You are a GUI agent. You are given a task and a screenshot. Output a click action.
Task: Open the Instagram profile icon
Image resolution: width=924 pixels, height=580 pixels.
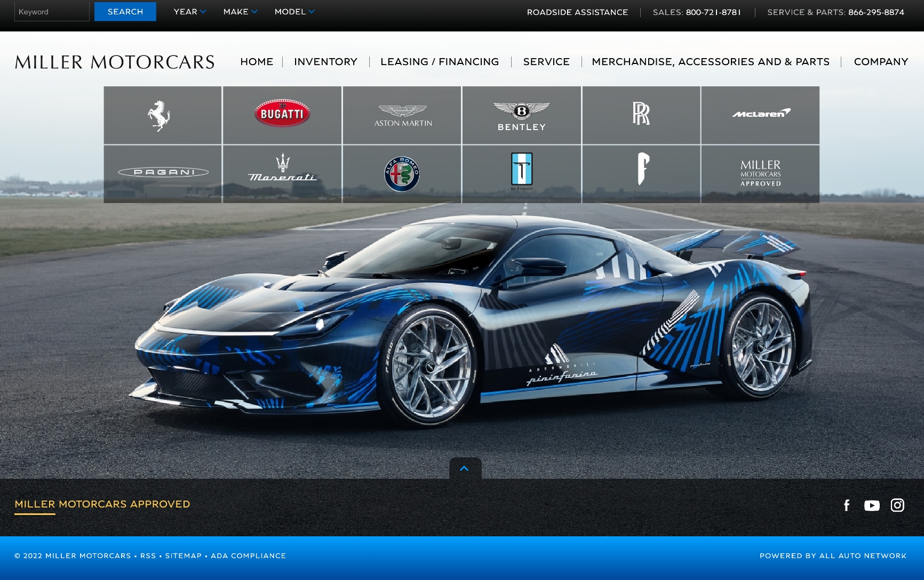pos(897,505)
